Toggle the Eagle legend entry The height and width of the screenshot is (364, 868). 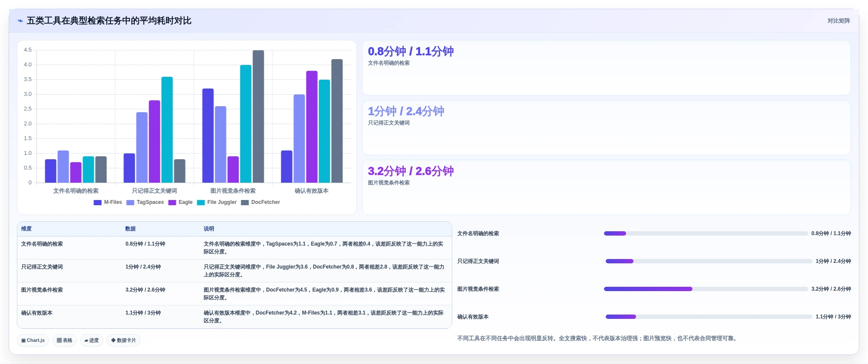pyautogui.click(x=180, y=202)
